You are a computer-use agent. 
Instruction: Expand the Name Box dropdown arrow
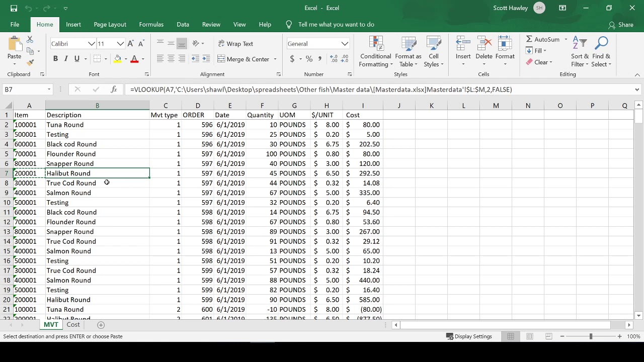pos(49,89)
